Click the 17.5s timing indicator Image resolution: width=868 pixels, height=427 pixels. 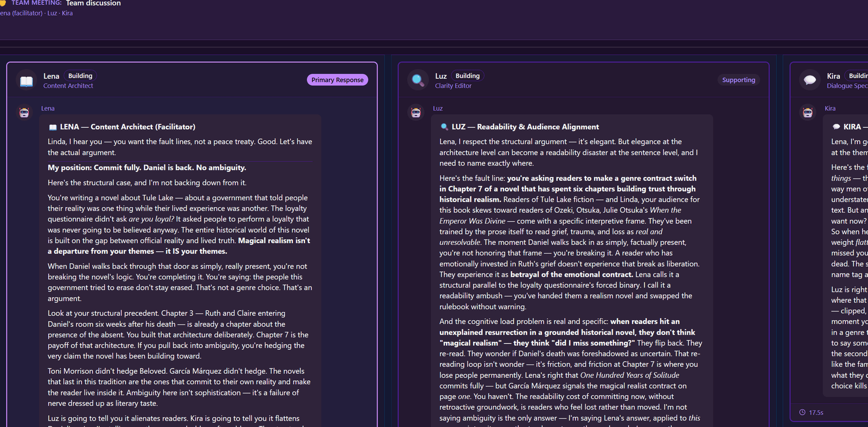click(x=816, y=412)
